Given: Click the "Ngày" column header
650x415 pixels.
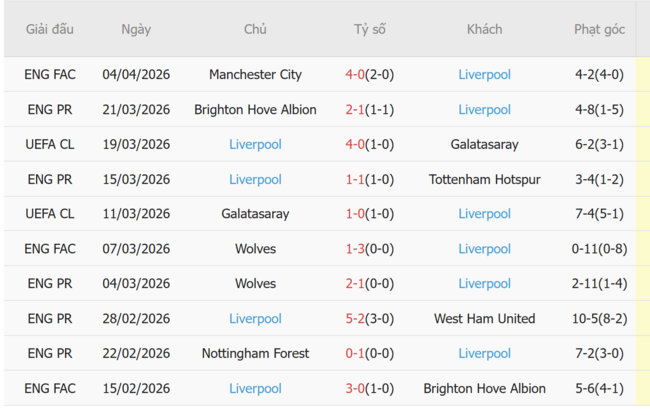Looking at the screenshot, I should 136,30.
